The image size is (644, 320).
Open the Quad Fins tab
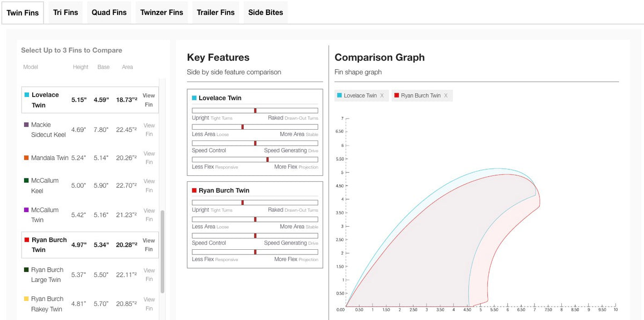(109, 12)
